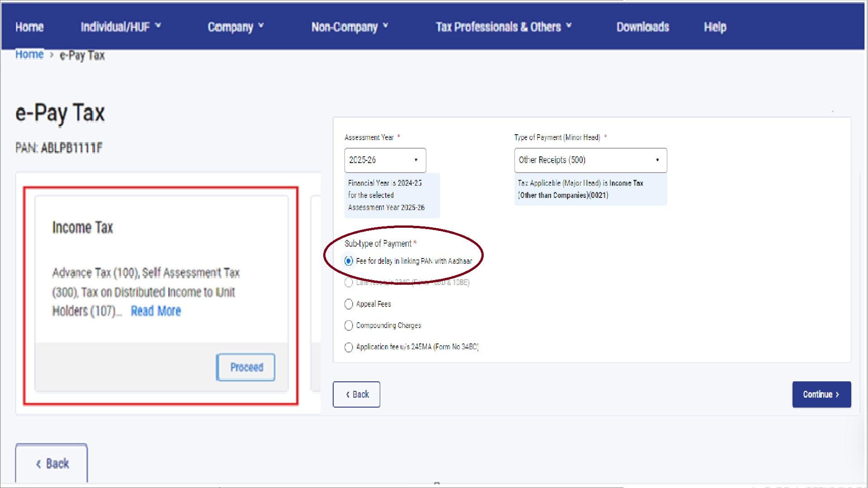868x488 pixels.
Task: Verify Fee for delay linking PAN with Aadhaar selected
Action: pyautogui.click(x=348, y=261)
